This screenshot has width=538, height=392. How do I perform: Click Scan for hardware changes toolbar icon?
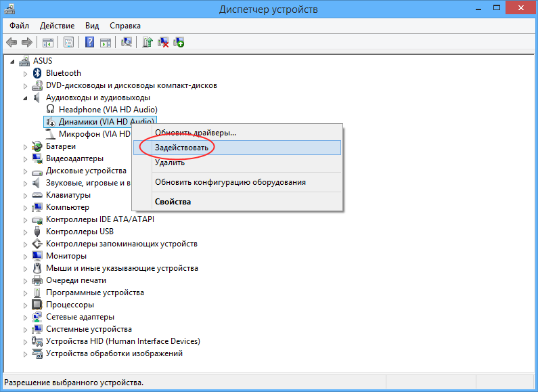tap(127, 42)
